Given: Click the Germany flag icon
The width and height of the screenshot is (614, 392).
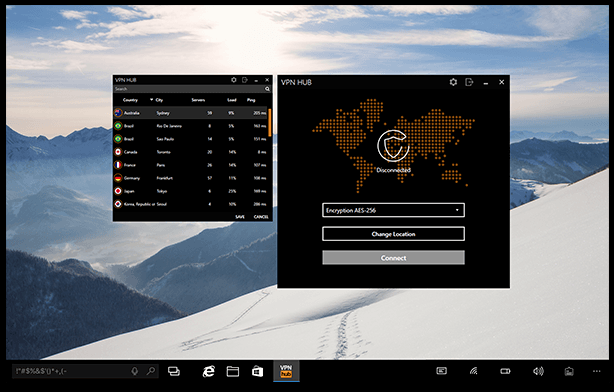Looking at the screenshot, I should (x=118, y=178).
